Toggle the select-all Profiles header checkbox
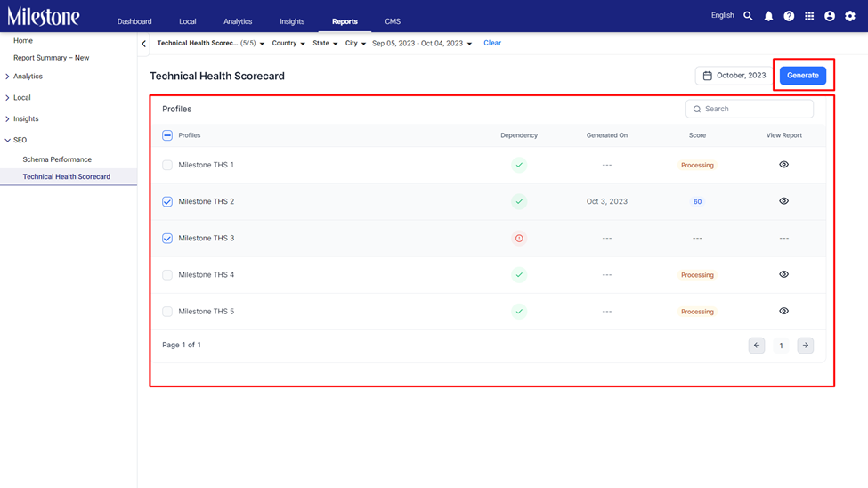Image resolution: width=868 pixels, height=488 pixels. (167, 135)
